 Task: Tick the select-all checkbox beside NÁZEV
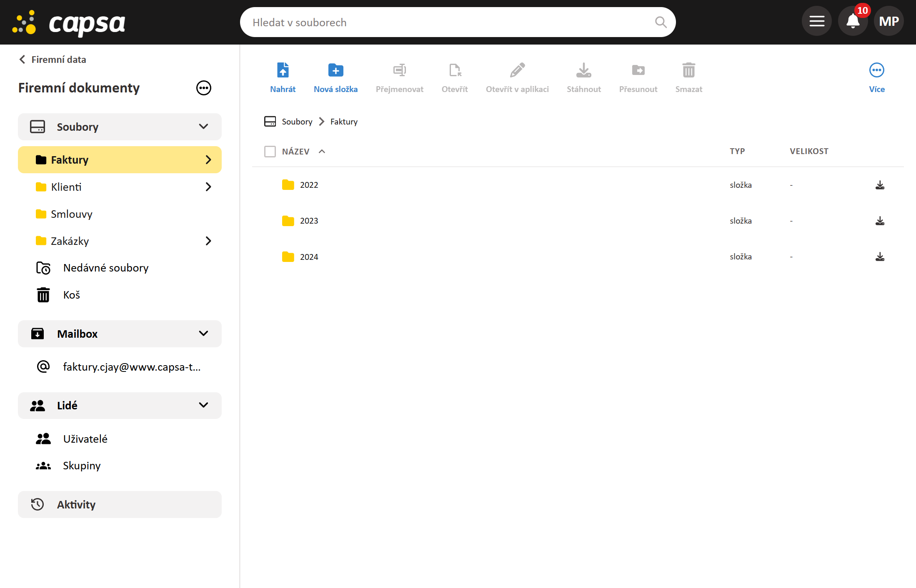point(270,152)
